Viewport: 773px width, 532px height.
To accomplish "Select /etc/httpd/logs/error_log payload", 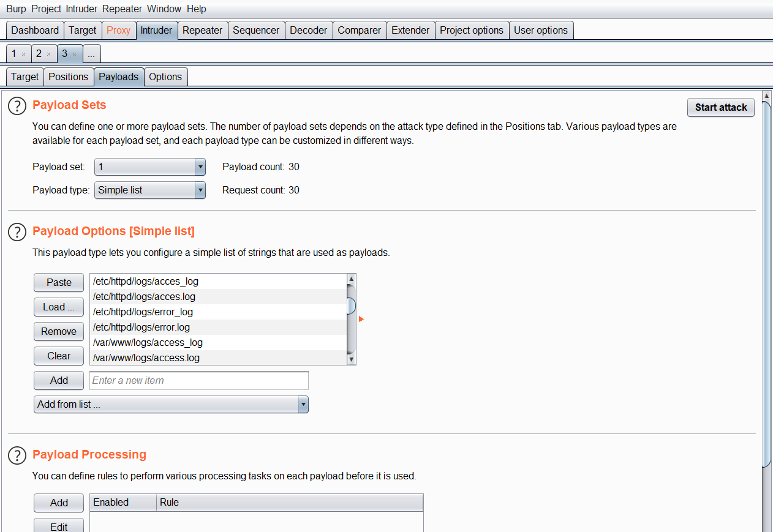I will 218,312.
